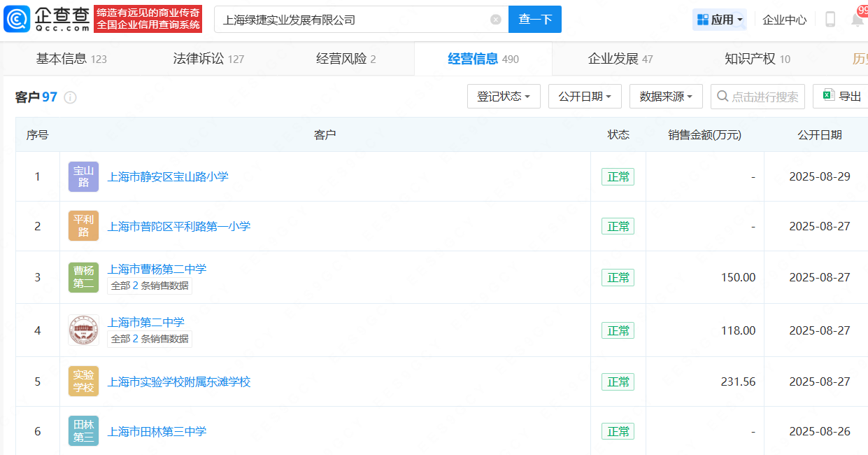Click the 查一下 search button
Viewport: 868px width, 455px height.
[x=535, y=20]
